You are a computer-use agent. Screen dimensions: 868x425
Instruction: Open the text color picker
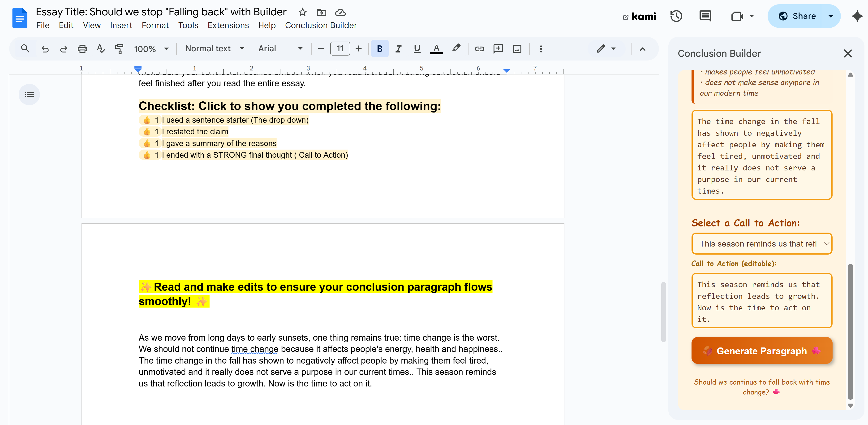pyautogui.click(x=436, y=48)
